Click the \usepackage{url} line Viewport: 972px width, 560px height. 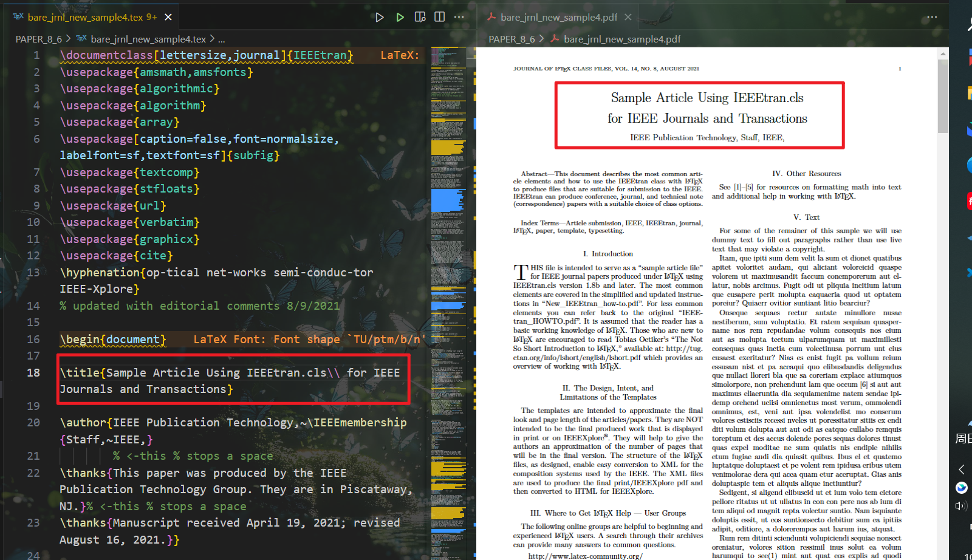113,206
